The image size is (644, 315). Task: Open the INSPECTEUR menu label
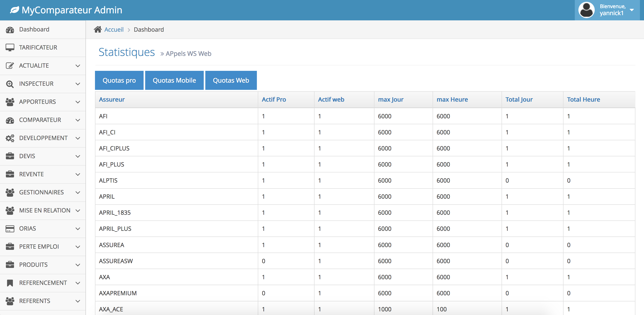click(x=36, y=84)
